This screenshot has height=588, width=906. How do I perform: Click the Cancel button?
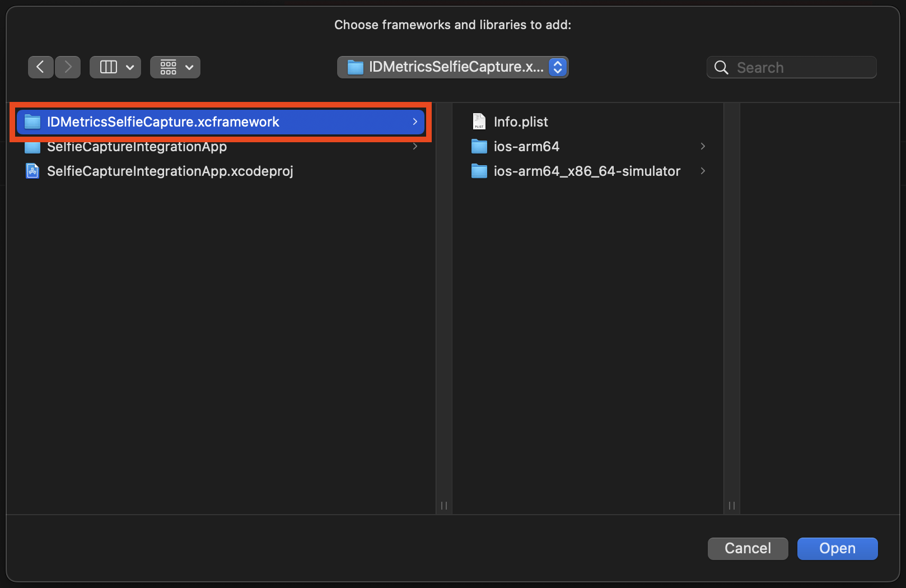(x=748, y=548)
